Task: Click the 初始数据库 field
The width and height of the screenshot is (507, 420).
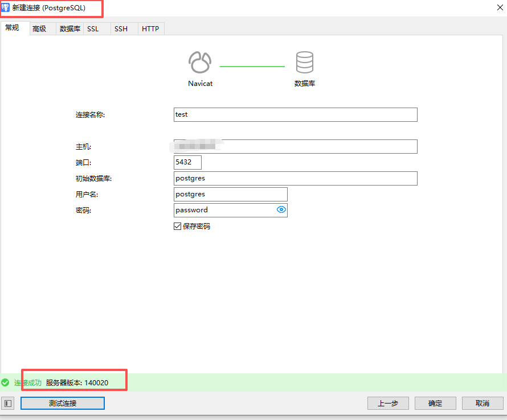Action: click(296, 178)
